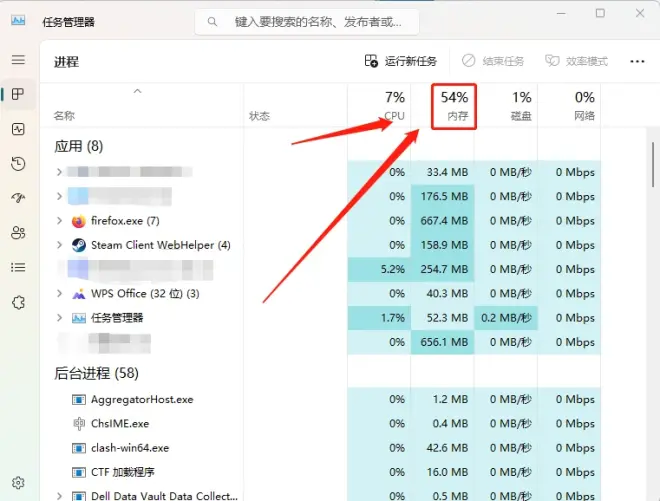Open the Users page in sidebar
The width and height of the screenshot is (660, 501).
coord(18,233)
